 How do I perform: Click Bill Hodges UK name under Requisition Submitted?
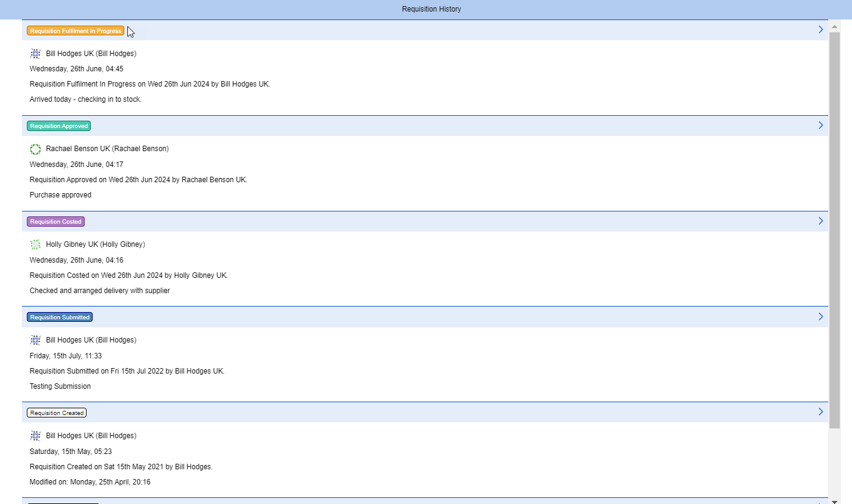(91, 340)
